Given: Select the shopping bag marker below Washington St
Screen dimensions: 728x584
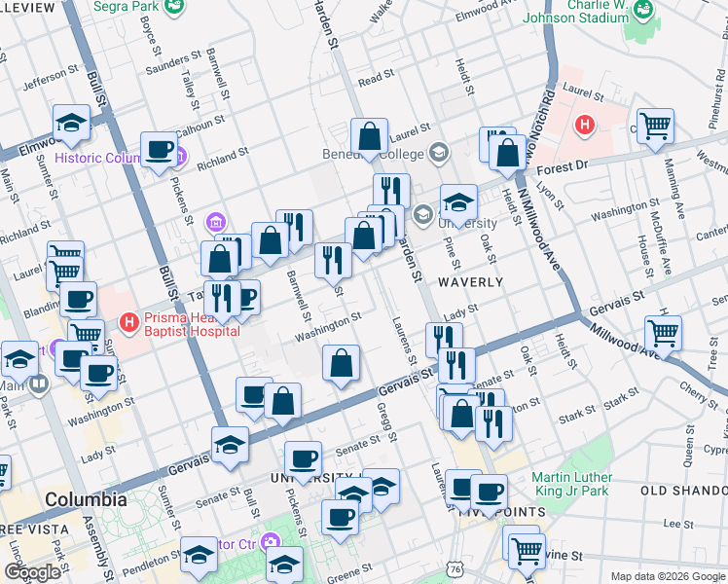Looking at the screenshot, I should pyautogui.click(x=341, y=363).
